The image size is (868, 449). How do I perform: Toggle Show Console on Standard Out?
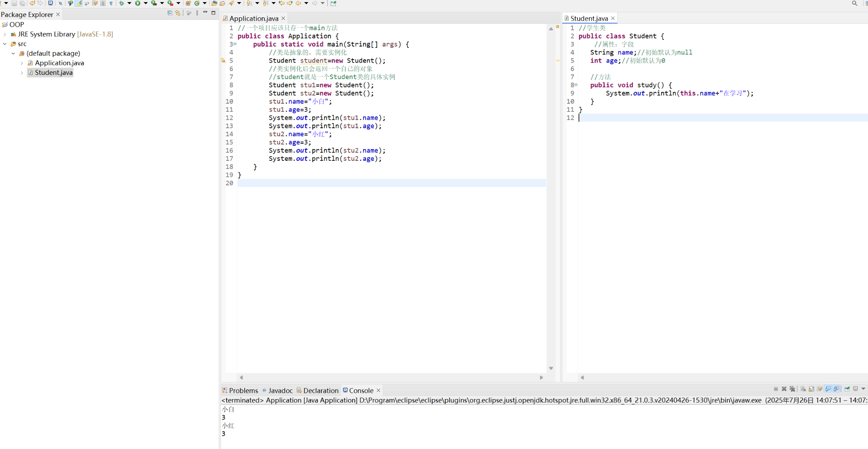[x=828, y=389]
